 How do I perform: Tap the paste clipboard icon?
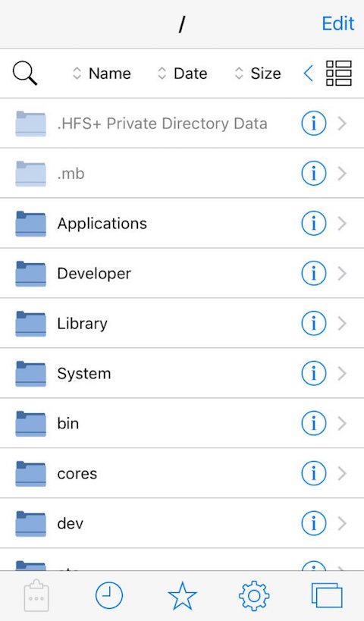(36, 595)
